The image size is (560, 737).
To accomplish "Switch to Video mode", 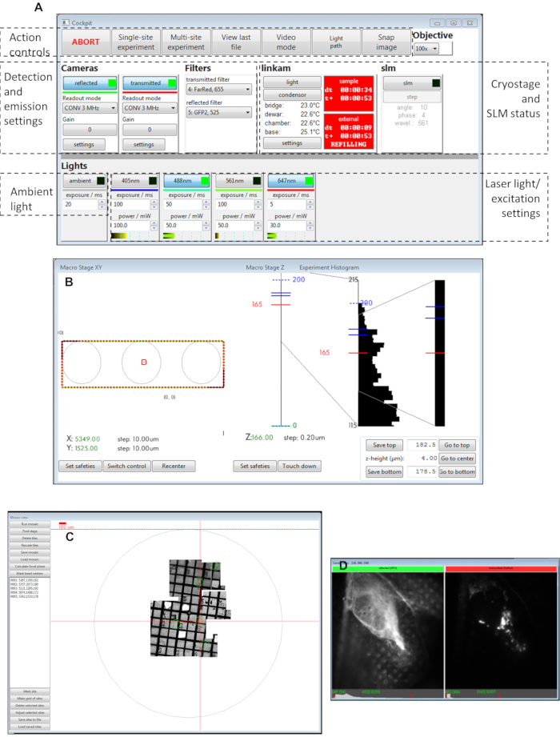I will (x=286, y=42).
